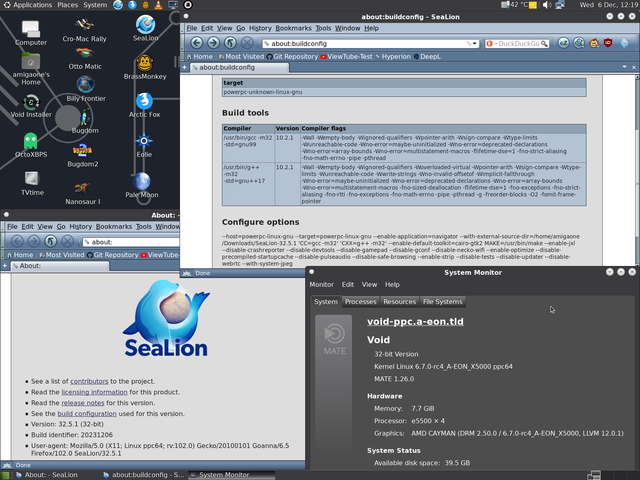Click Stop button in the buildconfig window
This screenshot has height=480, width=640.
coord(247,43)
